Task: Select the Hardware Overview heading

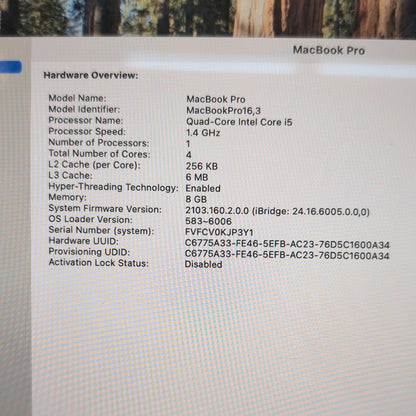Action: click(91, 75)
